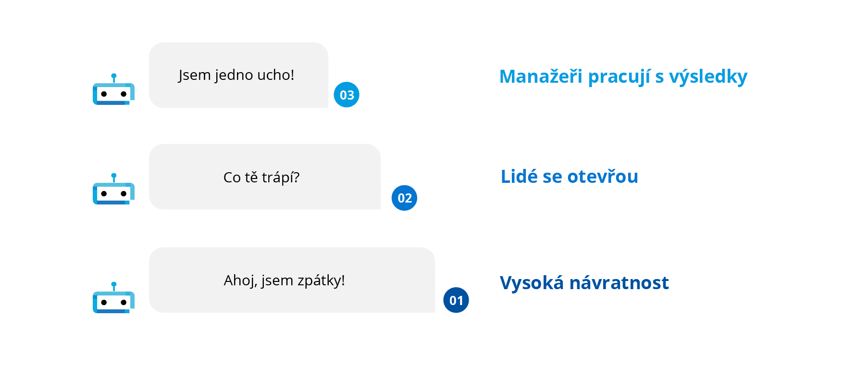Click the left eye of the middle robot
The width and height of the screenshot is (868, 382).
pyautogui.click(x=104, y=194)
